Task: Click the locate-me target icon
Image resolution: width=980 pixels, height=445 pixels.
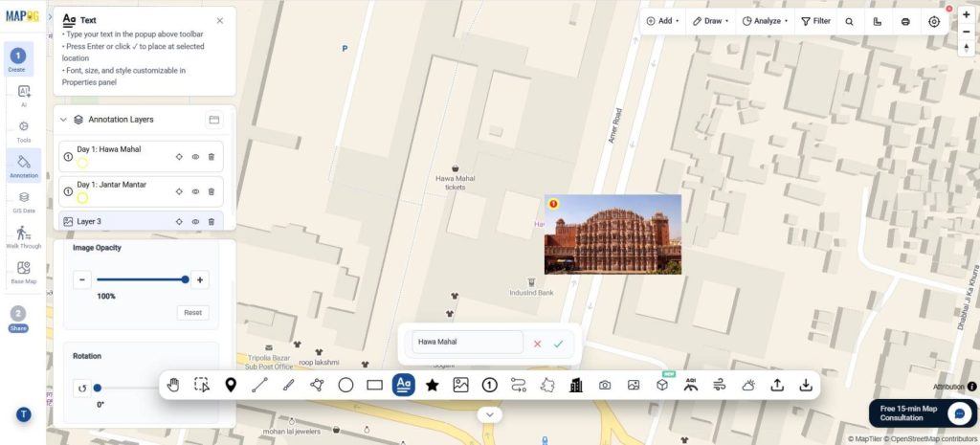Action: [x=934, y=21]
